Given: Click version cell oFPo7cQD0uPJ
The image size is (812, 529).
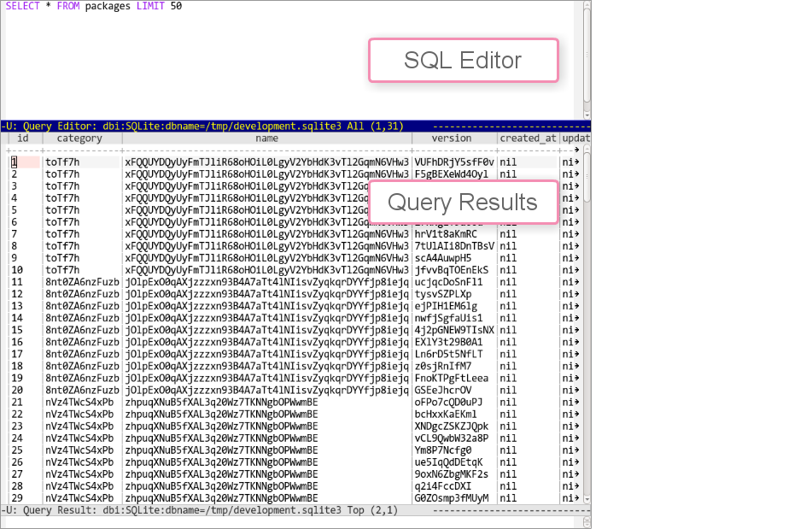Looking at the screenshot, I should 448,402.
